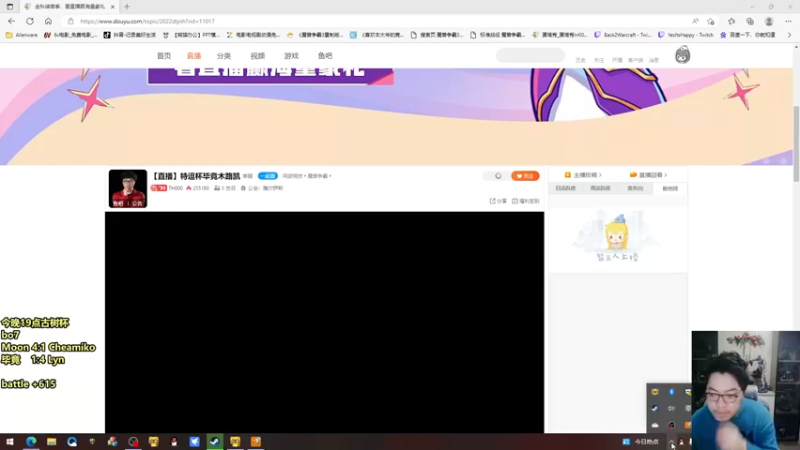Switch to the third ranking tab
This screenshot has height=450, width=800.
pyautogui.click(x=635, y=188)
